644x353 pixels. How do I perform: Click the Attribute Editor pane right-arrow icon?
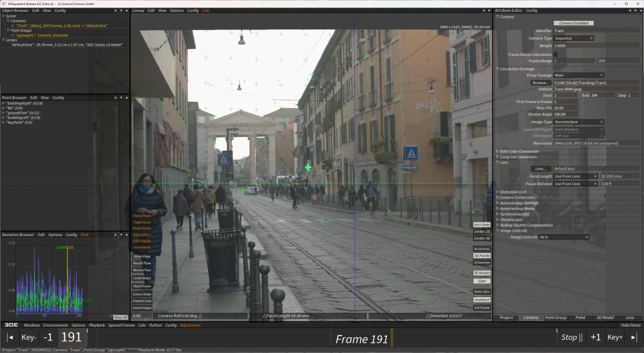[x=635, y=10]
